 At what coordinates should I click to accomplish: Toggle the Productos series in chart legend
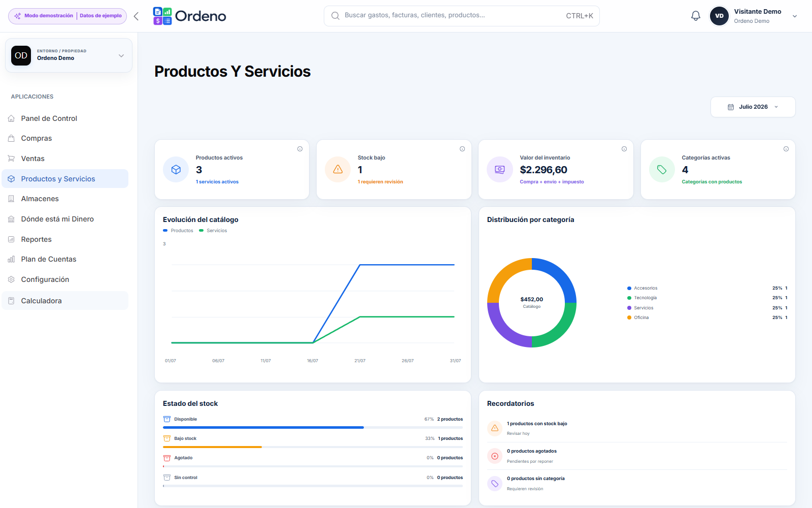[x=178, y=231]
